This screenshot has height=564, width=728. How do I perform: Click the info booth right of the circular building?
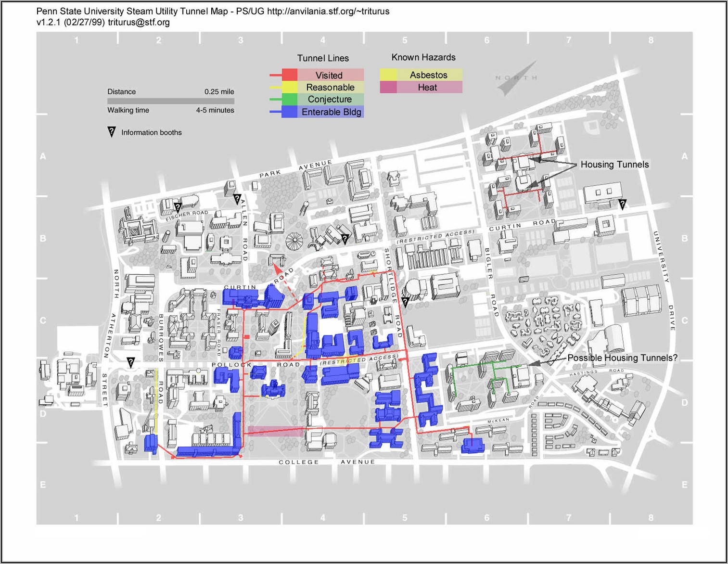(x=345, y=239)
